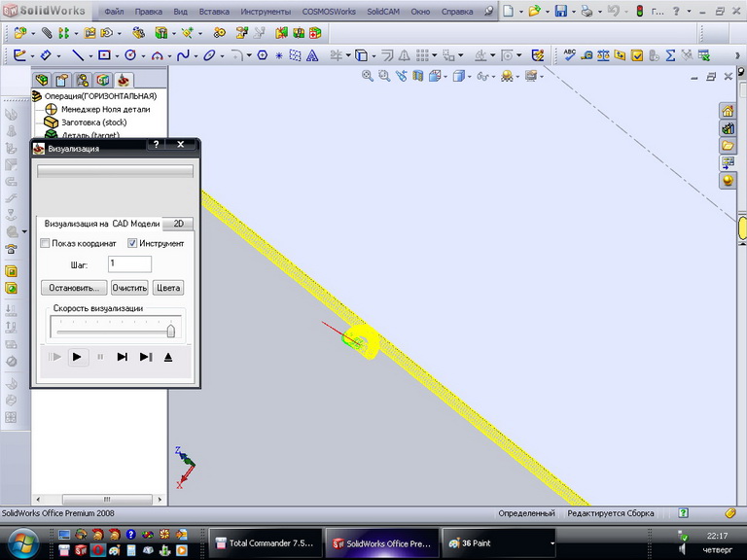Open Design Library in task pane

point(728,128)
